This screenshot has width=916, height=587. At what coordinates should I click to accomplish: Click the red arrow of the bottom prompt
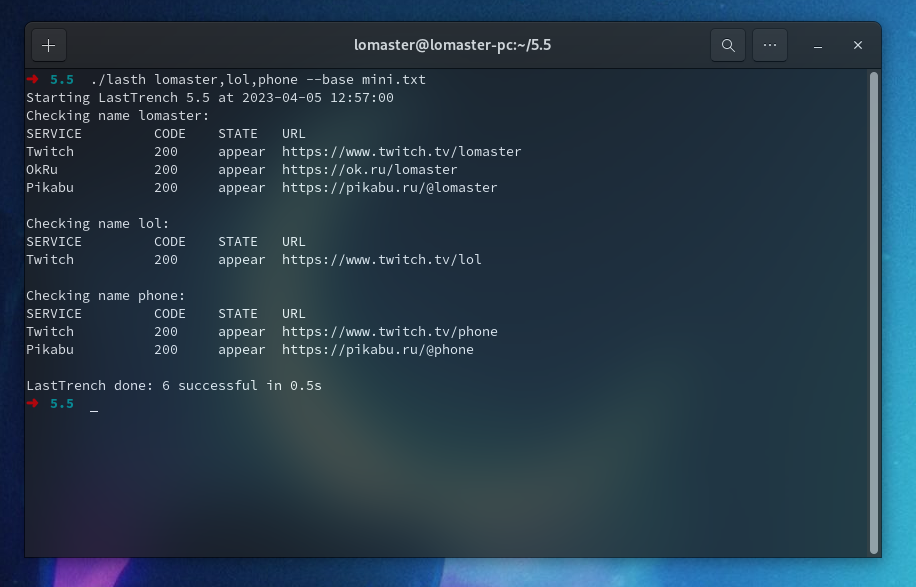click(33, 403)
